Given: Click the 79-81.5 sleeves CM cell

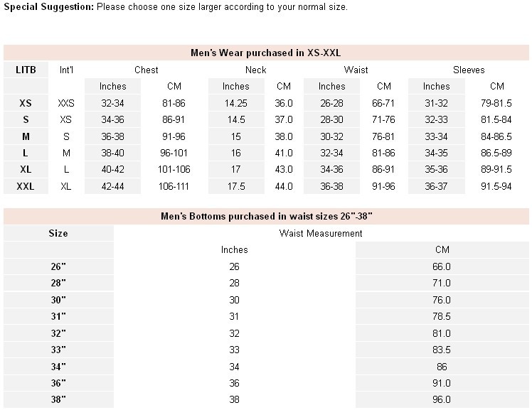Looking at the screenshot, I should tap(496, 103).
